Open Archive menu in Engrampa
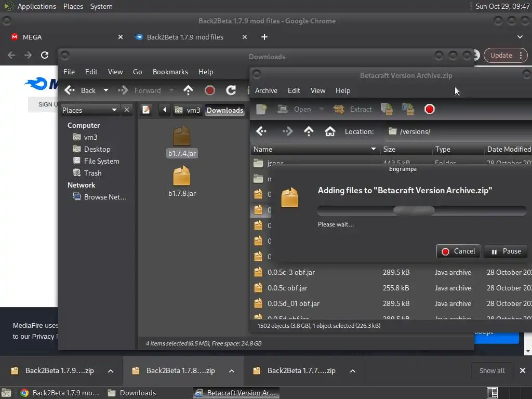Screen dimensions: 532x399 pyautogui.click(x=266, y=90)
